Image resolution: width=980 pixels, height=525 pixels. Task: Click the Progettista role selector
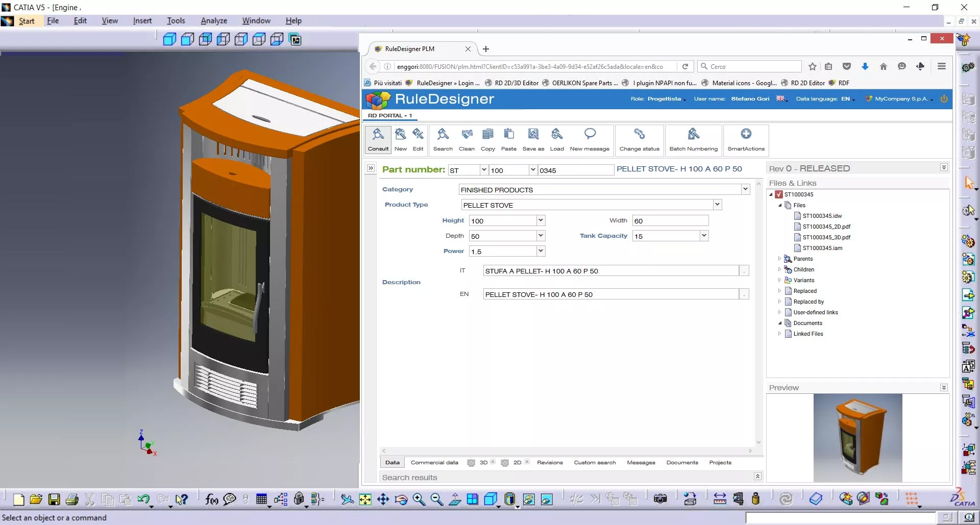click(x=664, y=99)
